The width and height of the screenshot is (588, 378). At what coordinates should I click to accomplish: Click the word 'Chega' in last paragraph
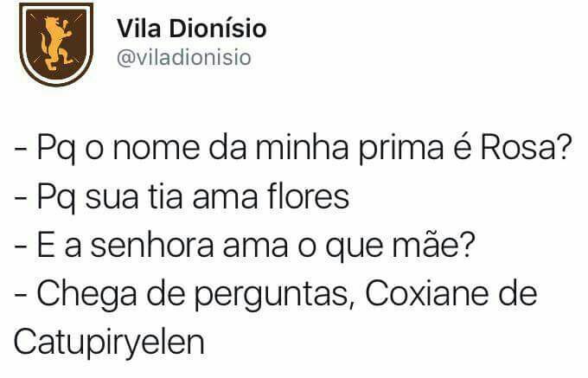86,295
